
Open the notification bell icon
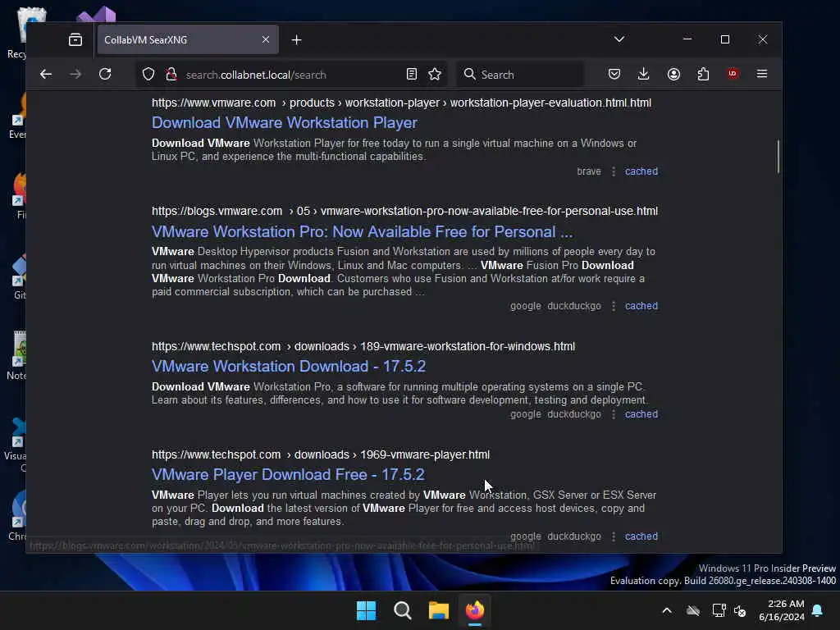pyautogui.click(x=818, y=610)
